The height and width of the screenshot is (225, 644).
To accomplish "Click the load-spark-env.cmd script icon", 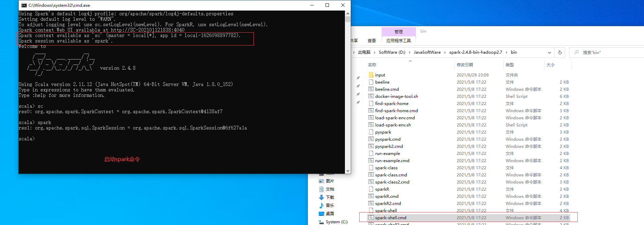I will point(371,118).
